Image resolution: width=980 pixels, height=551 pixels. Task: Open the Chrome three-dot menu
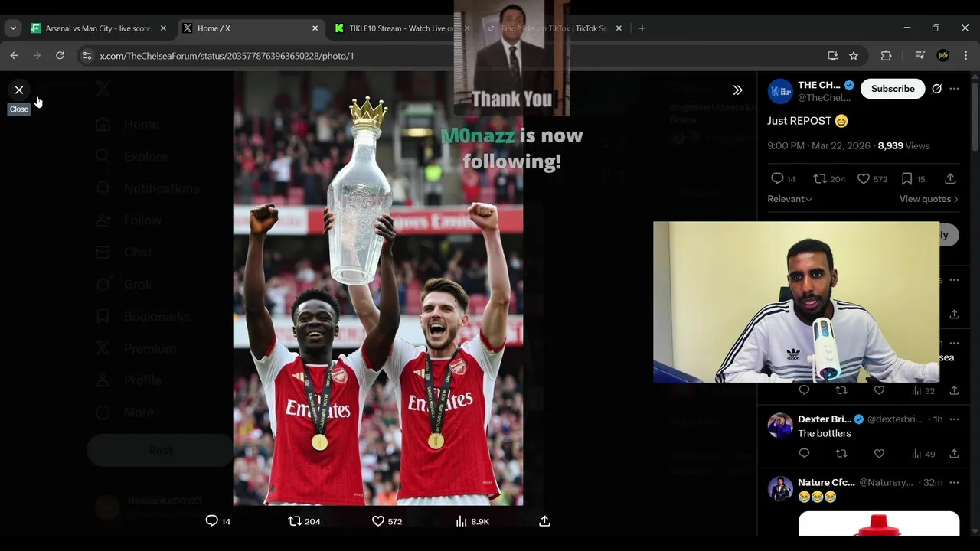[965, 56]
